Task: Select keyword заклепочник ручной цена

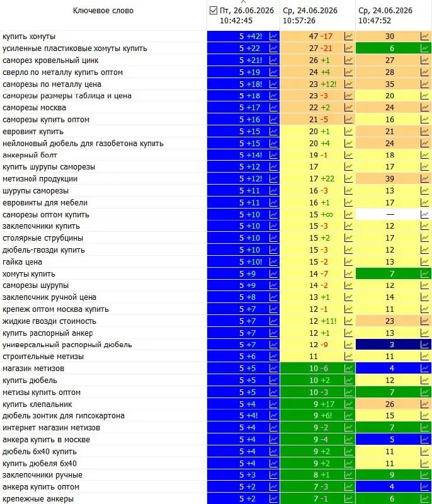Action: (x=49, y=297)
